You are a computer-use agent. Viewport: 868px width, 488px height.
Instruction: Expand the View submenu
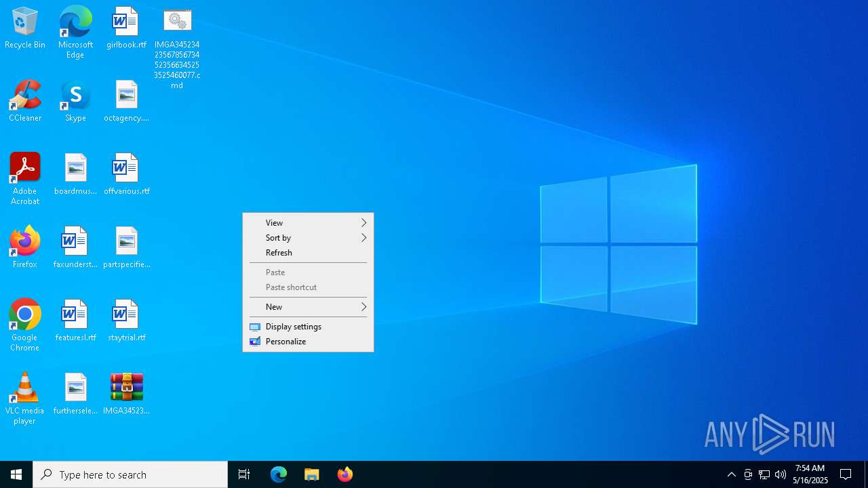point(308,223)
